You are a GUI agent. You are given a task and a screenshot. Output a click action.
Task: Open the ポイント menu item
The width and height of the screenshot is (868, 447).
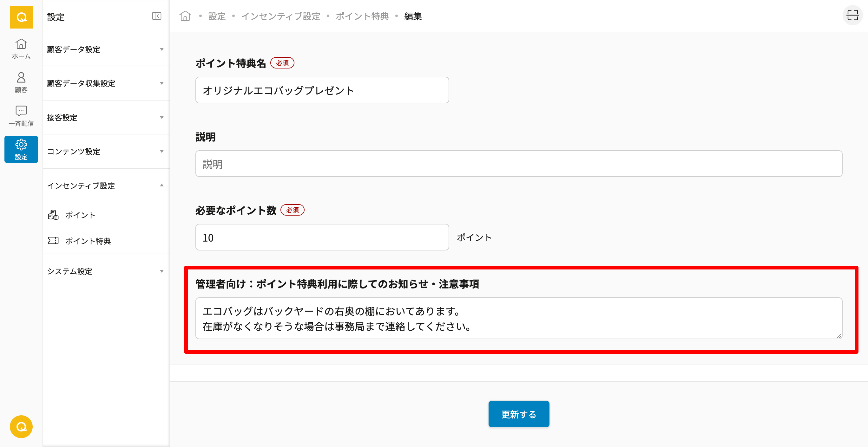coord(80,215)
